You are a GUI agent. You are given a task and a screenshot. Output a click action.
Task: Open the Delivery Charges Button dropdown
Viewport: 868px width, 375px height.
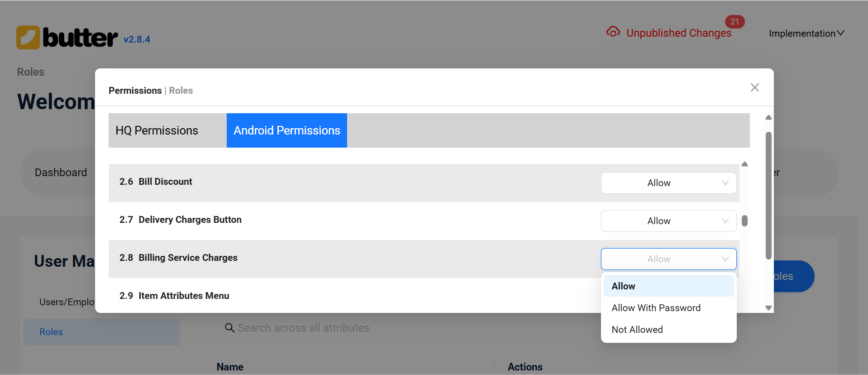coord(668,221)
